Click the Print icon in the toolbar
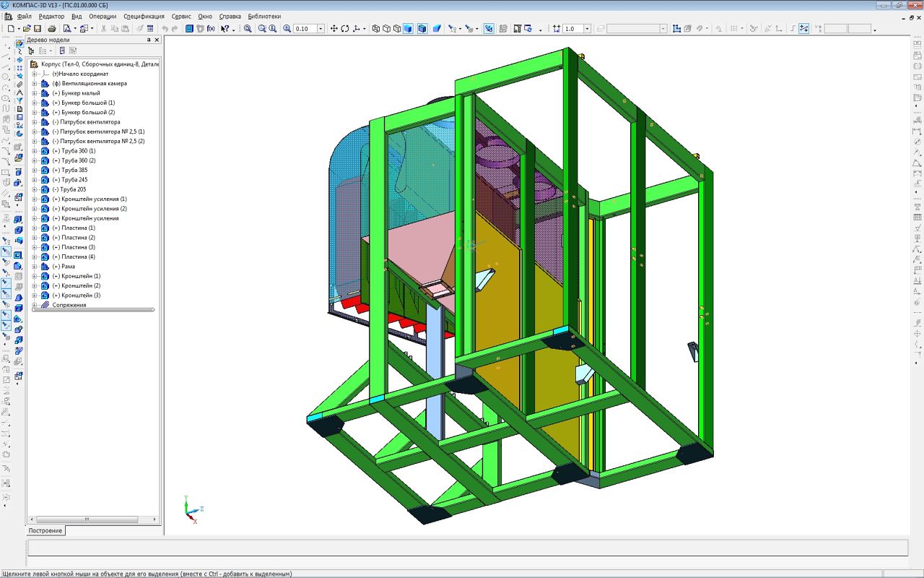 click(52, 29)
